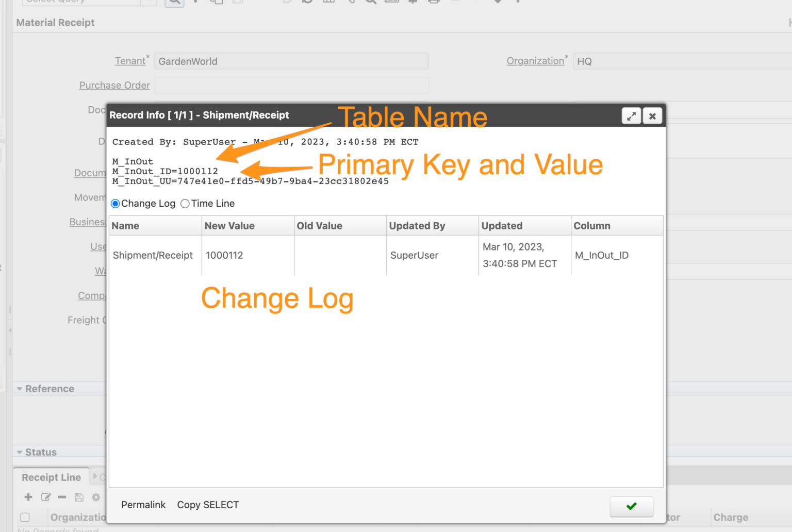Screen dimensions: 792x532
Task: Select the Find Record magnifier toolbar icon
Action: point(174,2)
